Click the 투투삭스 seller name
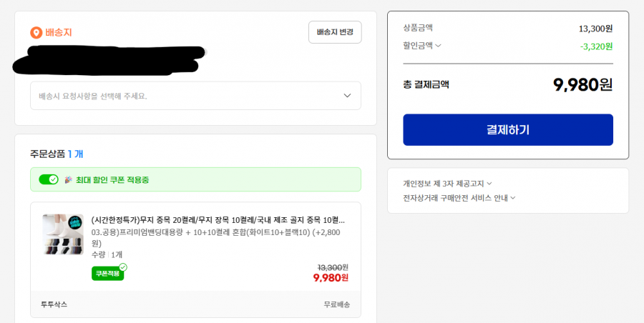This screenshot has height=323, width=644. (x=54, y=304)
